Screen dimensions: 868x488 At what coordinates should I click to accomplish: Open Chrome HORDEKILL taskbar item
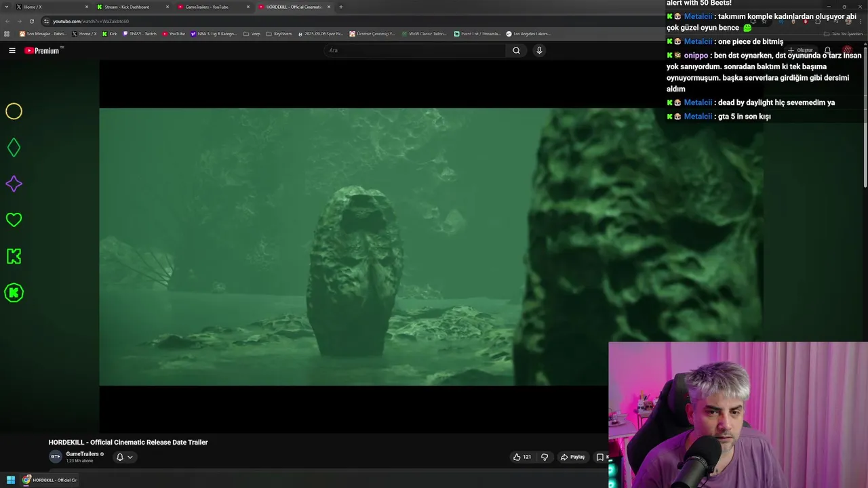pos(50,480)
